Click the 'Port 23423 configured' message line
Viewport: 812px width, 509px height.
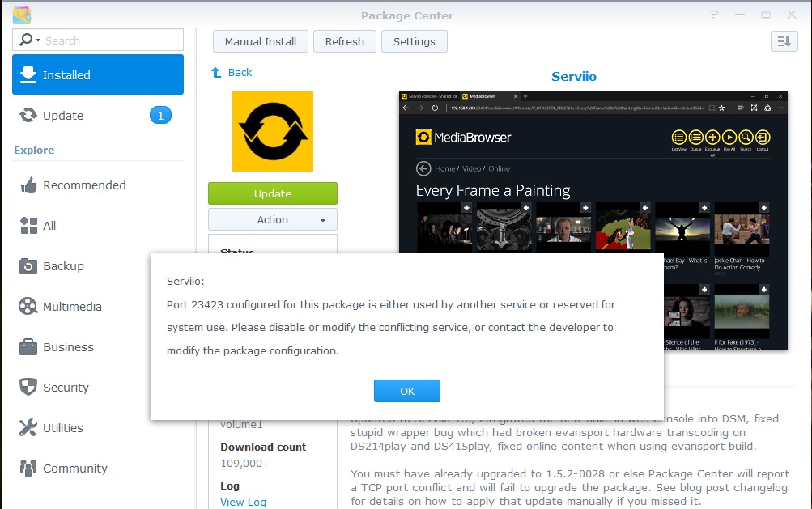coord(391,304)
